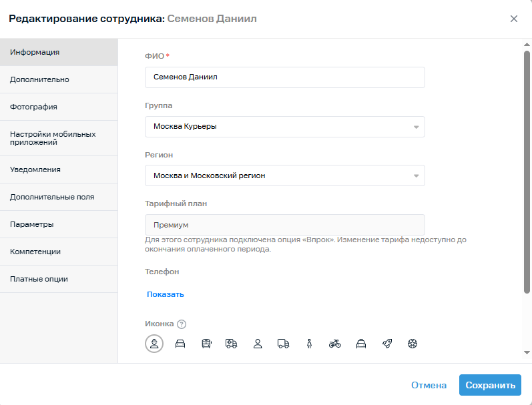Pick the ambulance icon
This screenshot has width=532, height=405.
pos(232,344)
